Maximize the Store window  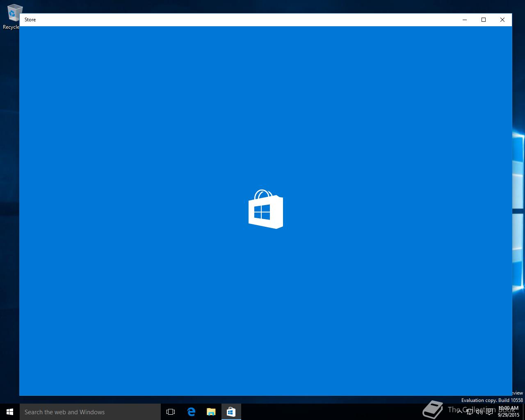click(484, 20)
